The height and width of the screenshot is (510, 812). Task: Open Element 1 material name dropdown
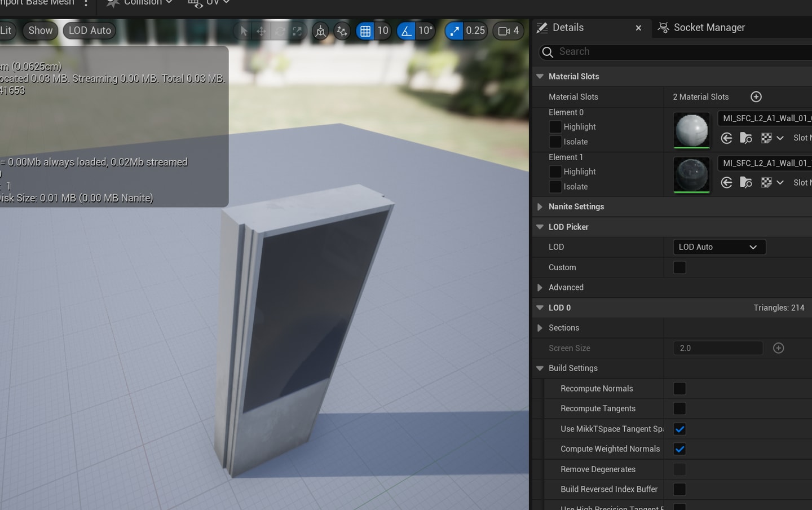pyautogui.click(x=765, y=163)
